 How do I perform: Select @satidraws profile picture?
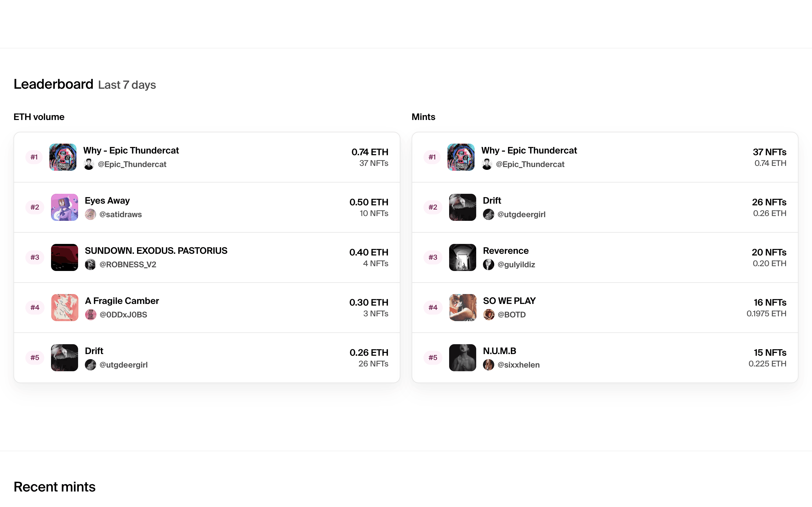click(x=90, y=215)
